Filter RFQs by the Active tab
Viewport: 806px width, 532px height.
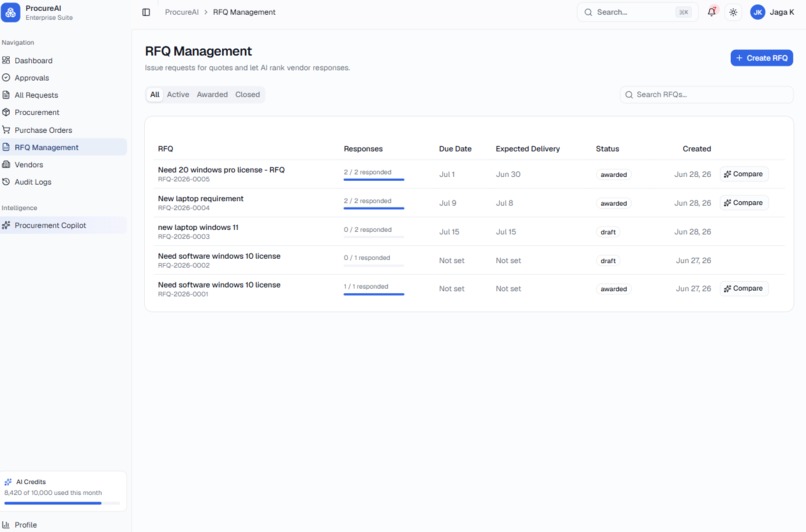tap(178, 95)
